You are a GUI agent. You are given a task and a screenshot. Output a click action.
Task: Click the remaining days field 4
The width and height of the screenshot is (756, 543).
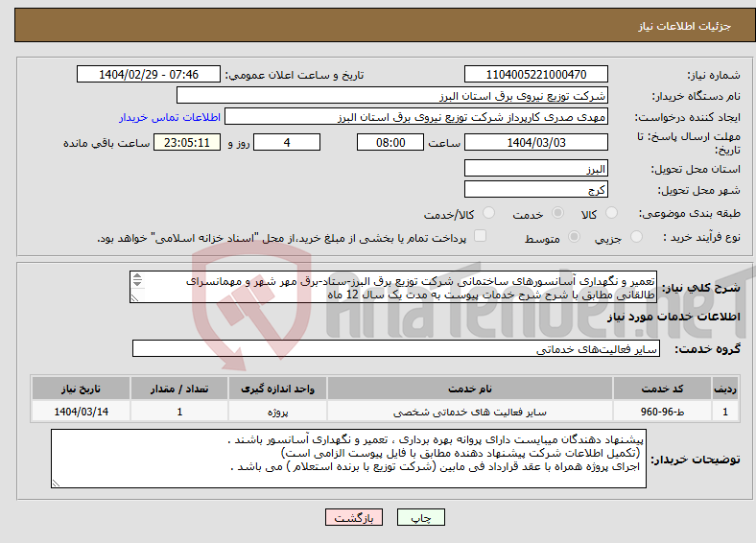tap(287, 142)
